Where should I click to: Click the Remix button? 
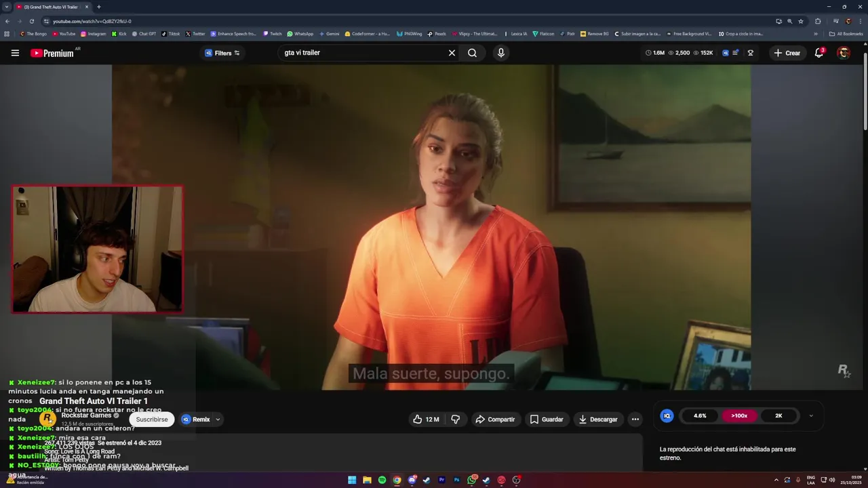pyautogui.click(x=195, y=420)
